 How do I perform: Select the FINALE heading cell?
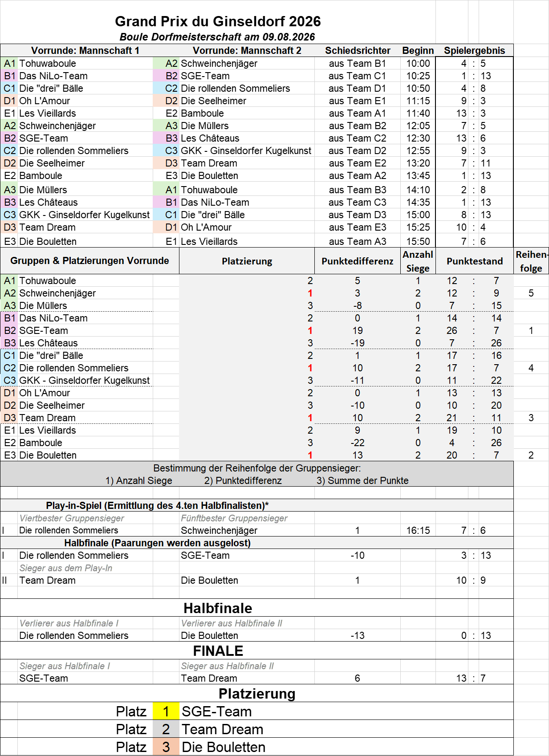click(218, 650)
